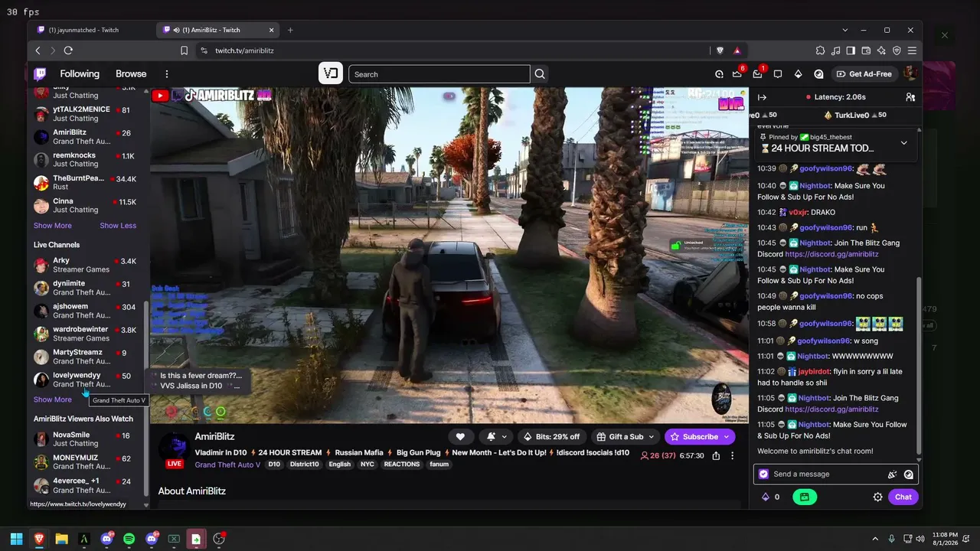
Task: Open Windows system tray hidden icons chevron
Action: (x=874, y=539)
